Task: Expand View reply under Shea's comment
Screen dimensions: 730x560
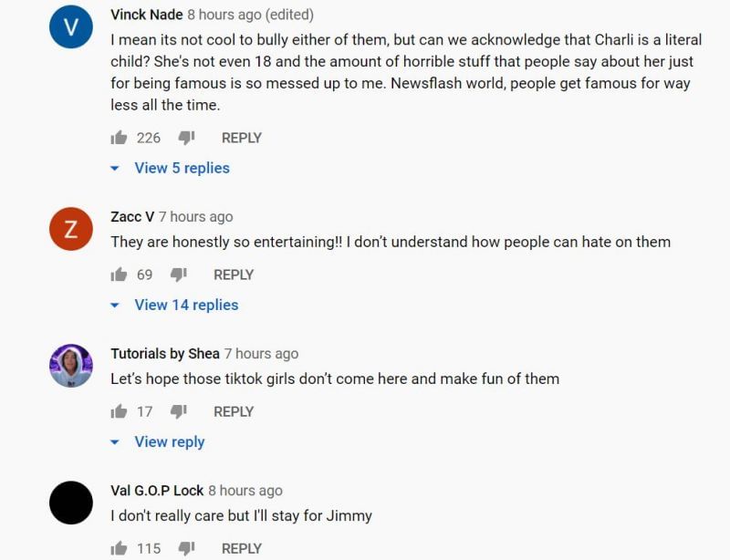Action: pos(169,441)
